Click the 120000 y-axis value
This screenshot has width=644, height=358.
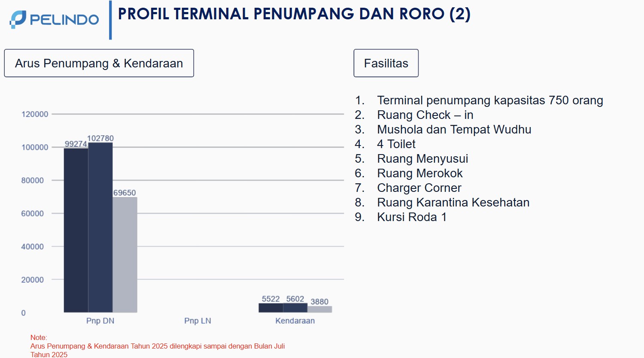point(35,114)
